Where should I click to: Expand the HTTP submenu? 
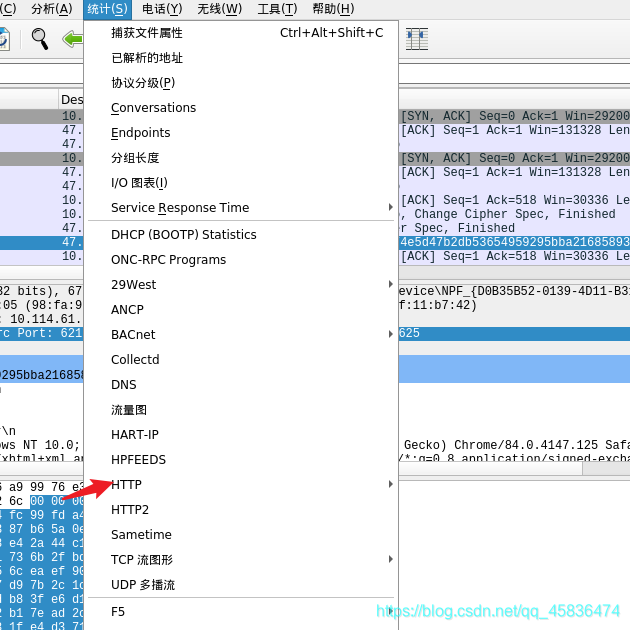[241, 485]
